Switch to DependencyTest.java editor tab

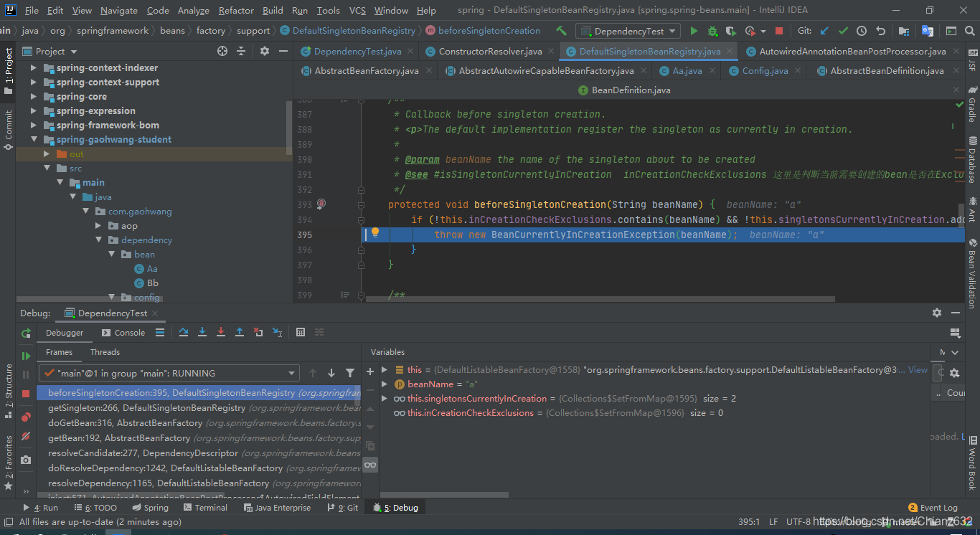click(357, 52)
